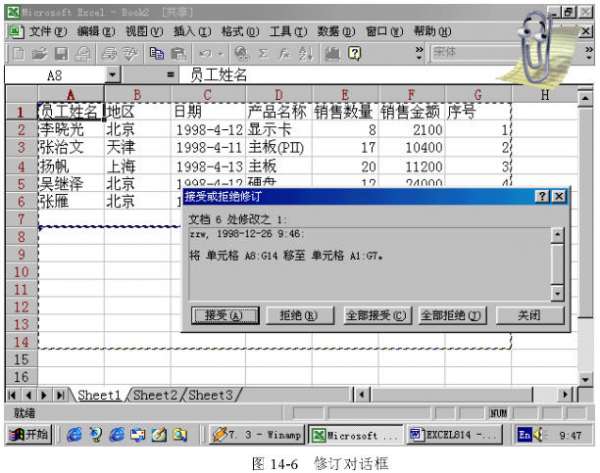Expand the toolbar's More Buttons chevron
600x473 pixels.
click(419, 51)
